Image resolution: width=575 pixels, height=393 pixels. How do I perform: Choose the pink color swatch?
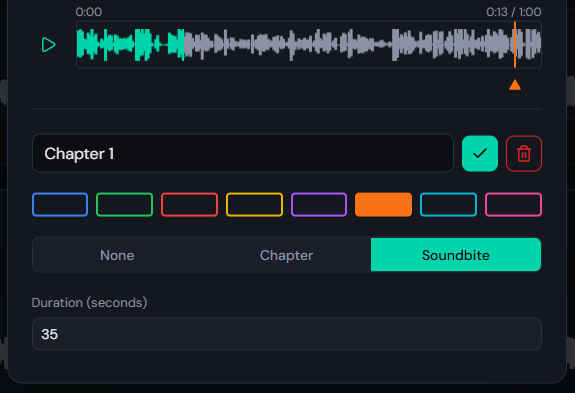(513, 205)
